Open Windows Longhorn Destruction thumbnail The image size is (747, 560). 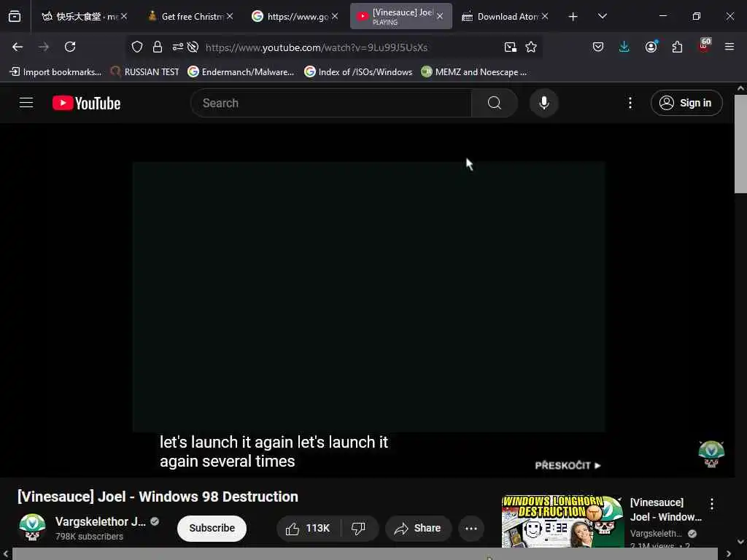pos(562,521)
